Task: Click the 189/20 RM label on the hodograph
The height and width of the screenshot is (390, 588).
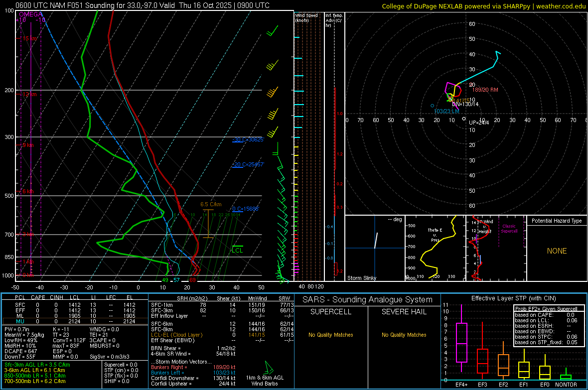Action: click(x=485, y=90)
